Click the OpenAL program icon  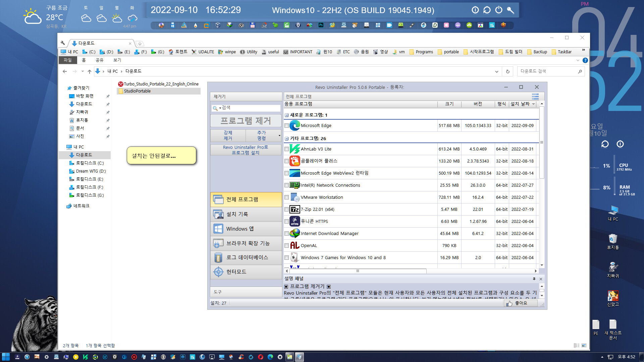[294, 245]
